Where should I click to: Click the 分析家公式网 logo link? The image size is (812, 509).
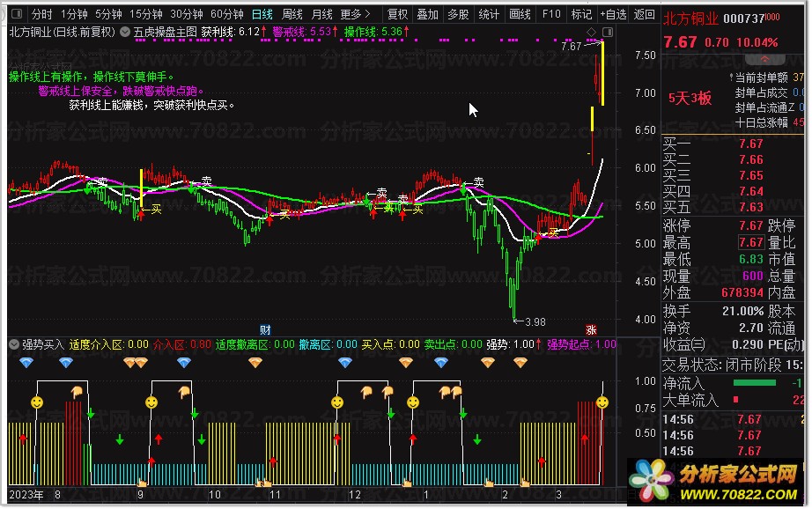716,481
